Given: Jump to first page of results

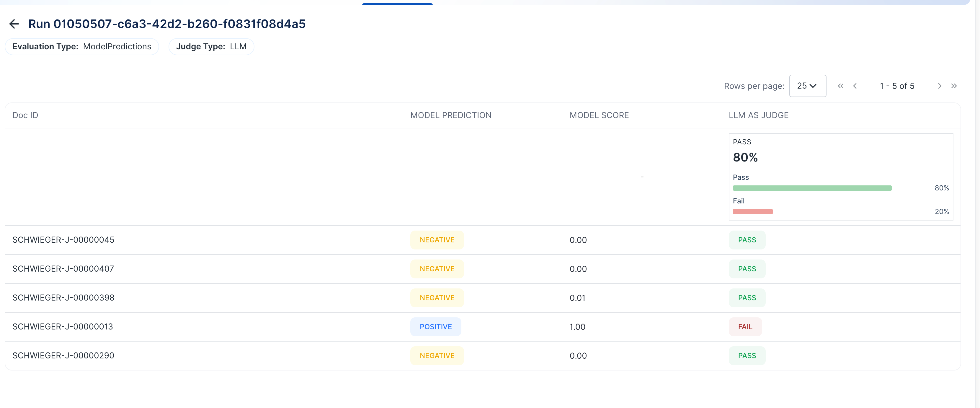Looking at the screenshot, I should pyautogui.click(x=841, y=86).
